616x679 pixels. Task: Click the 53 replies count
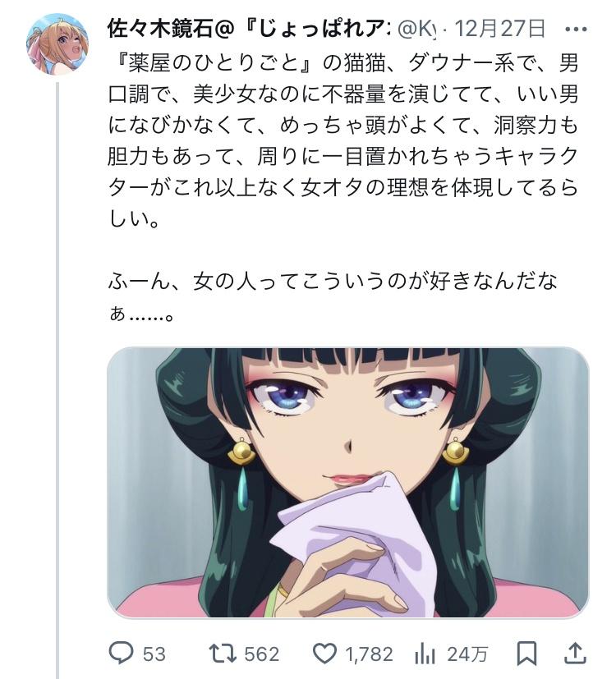pyautogui.click(x=154, y=654)
